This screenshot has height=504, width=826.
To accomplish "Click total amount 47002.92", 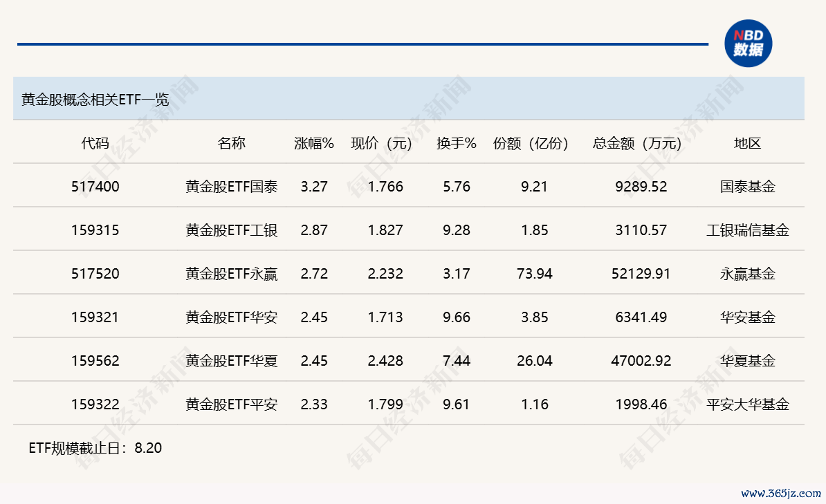I will (641, 361).
